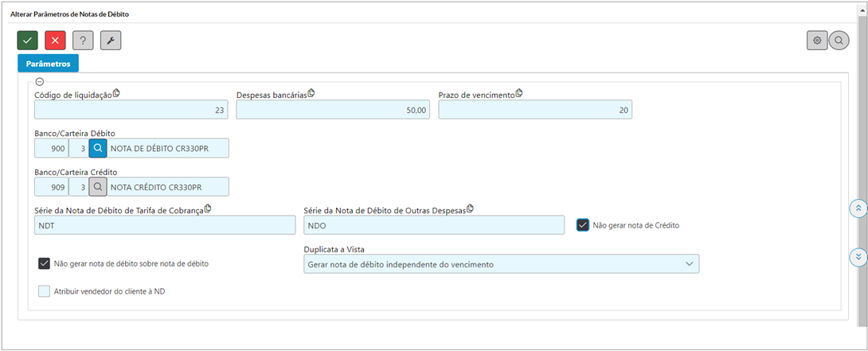Screen dimensions: 868x351
Task: Open help with the question mark icon
Action: [x=83, y=41]
